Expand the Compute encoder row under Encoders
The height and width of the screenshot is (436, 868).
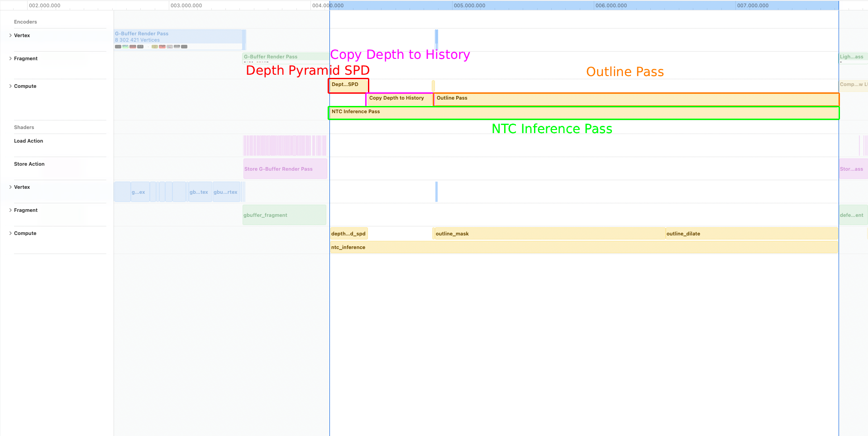click(x=10, y=86)
